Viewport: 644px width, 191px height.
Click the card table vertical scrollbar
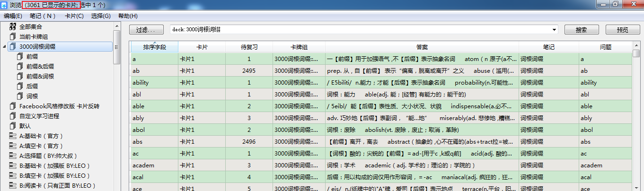[x=636, y=116]
